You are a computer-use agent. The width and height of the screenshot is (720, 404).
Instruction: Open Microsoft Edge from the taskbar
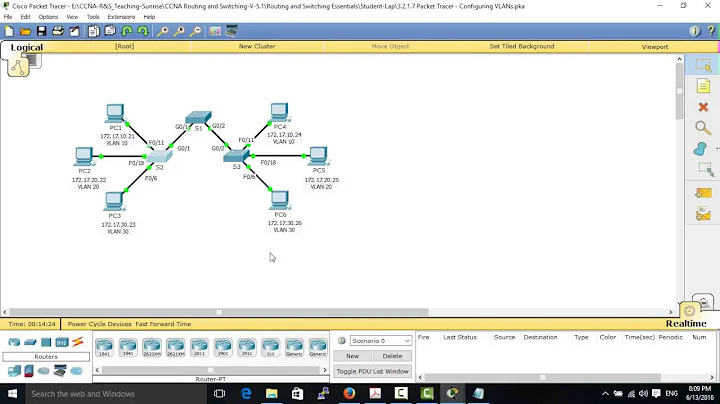(246, 393)
